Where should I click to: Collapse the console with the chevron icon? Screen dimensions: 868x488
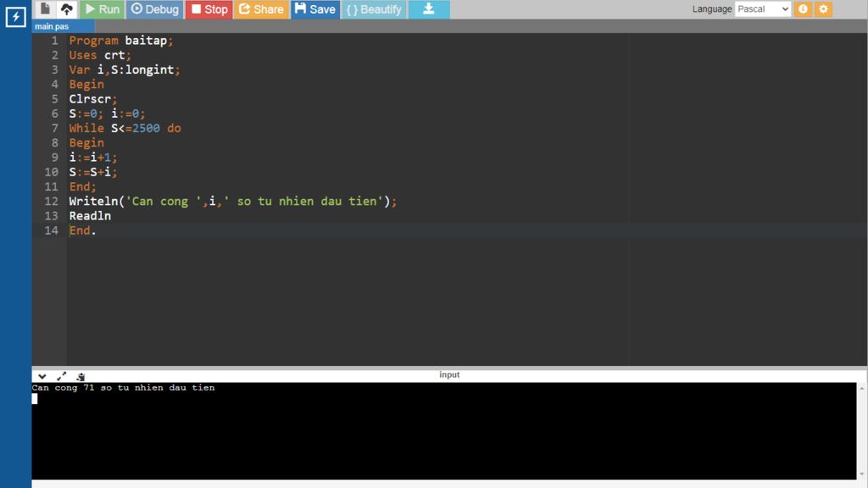42,376
